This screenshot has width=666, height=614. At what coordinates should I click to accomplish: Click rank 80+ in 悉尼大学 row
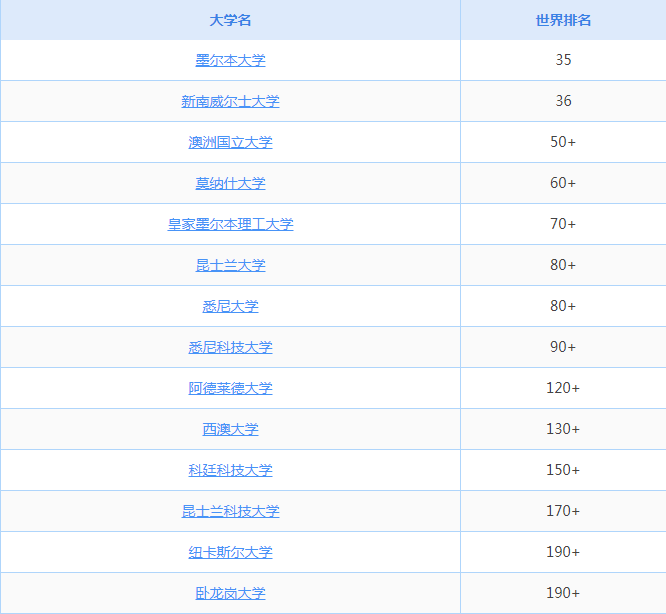[563, 306]
